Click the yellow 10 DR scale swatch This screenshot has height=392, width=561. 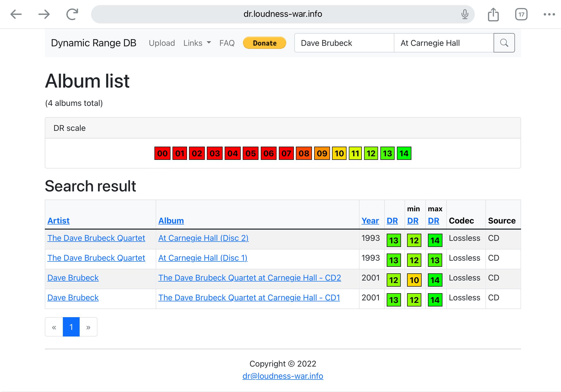click(x=339, y=153)
